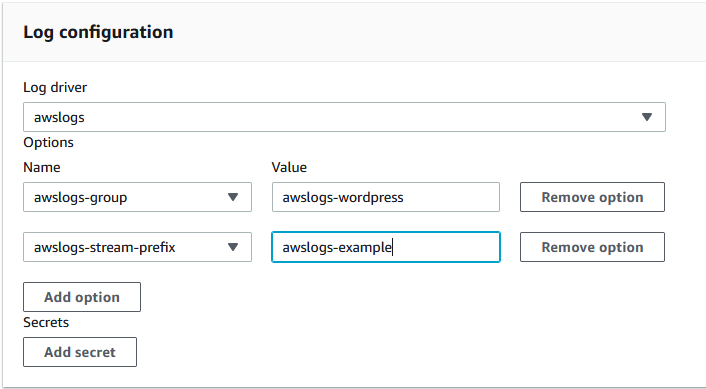Open the Log driver awslogs dropdown

344,117
